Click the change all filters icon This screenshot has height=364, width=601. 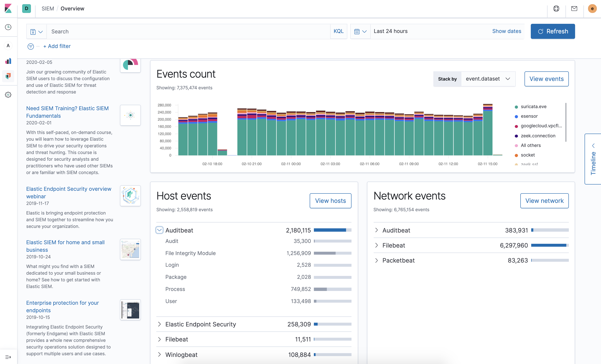(31, 46)
